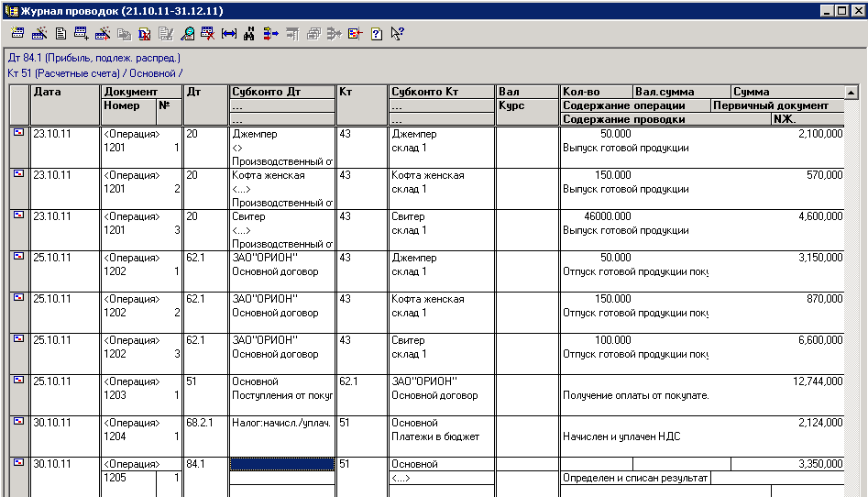Click the Первичный документ header
This screenshot has width=868, height=497.
[x=778, y=105]
